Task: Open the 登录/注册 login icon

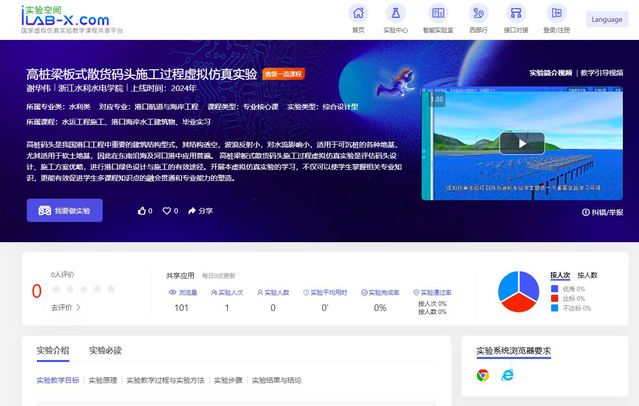Action: pyautogui.click(x=557, y=13)
